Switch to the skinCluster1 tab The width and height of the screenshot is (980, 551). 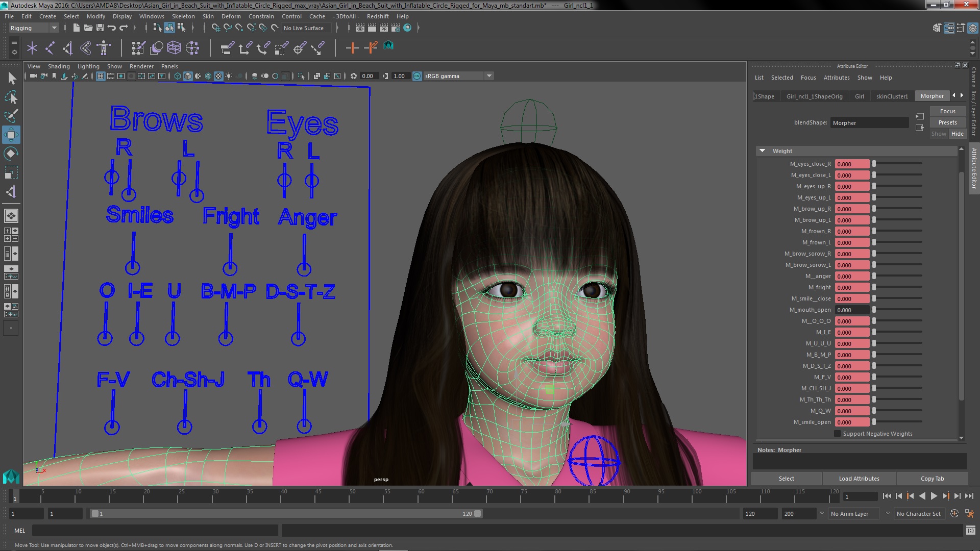(892, 96)
